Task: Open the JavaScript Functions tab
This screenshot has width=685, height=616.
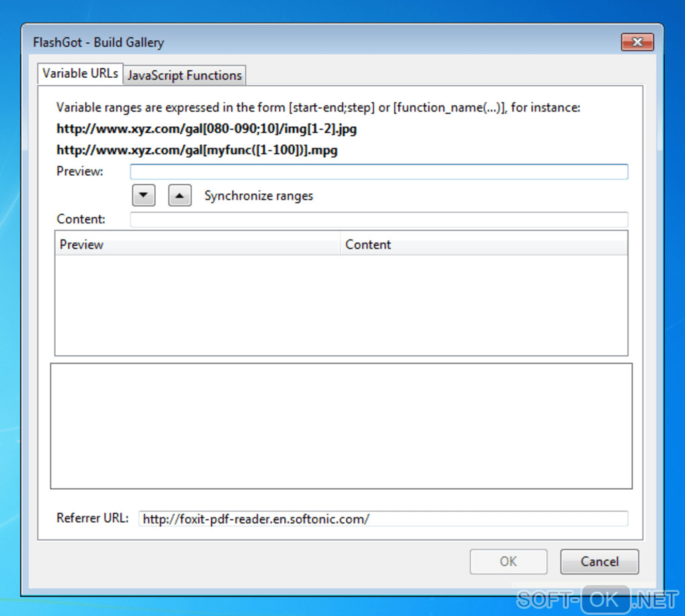Action: (x=185, y=75)
